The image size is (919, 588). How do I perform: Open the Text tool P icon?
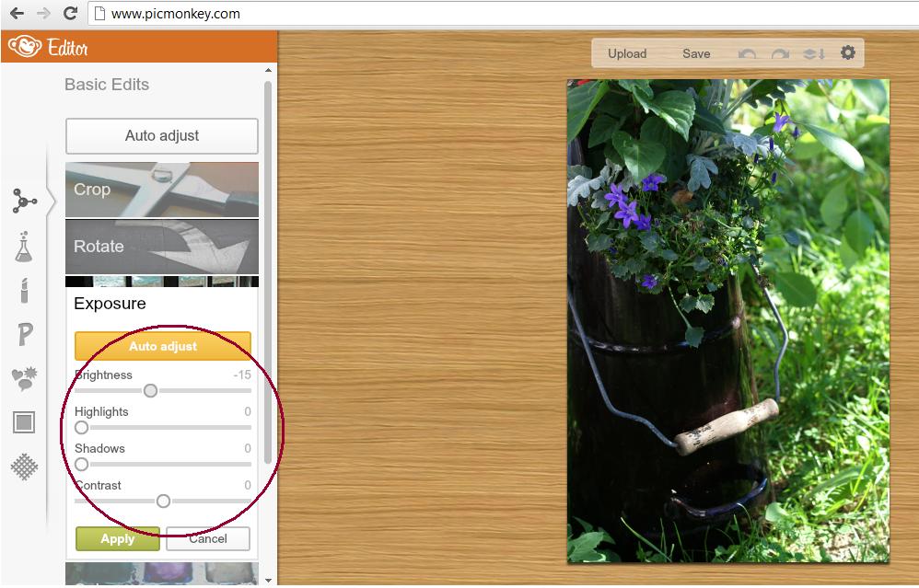pyautogui.click(x=25, y=334)
